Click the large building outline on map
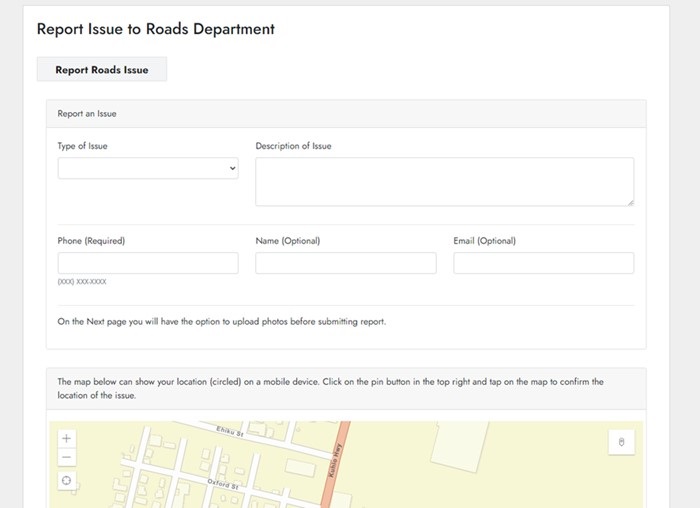Screen dimensions: 700x508 coord(460,446)
